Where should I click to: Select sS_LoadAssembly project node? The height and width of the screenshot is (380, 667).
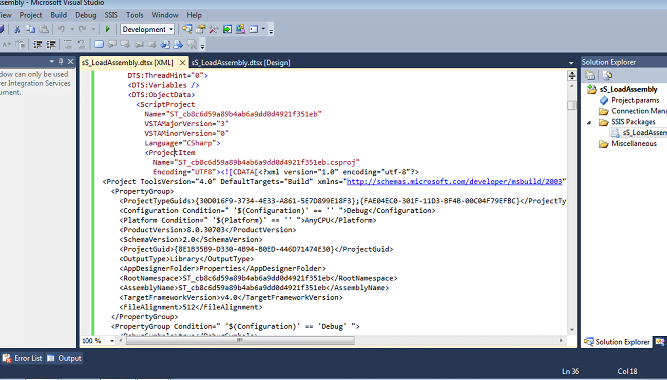pos(628,89)
